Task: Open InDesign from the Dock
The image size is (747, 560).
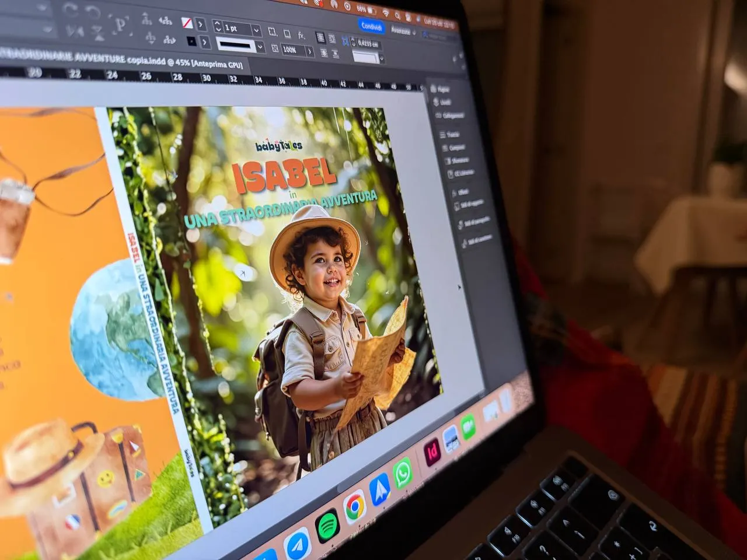Action: coord(432,452)
